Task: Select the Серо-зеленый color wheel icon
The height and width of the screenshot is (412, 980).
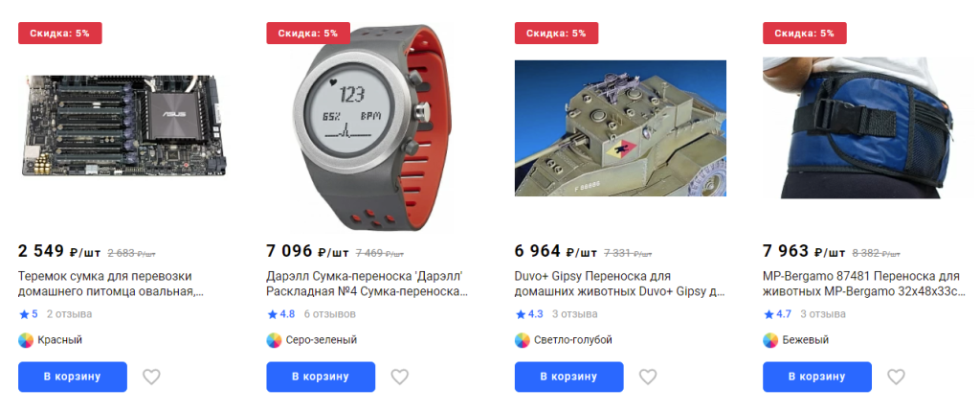Action: (x=274, y=340)
